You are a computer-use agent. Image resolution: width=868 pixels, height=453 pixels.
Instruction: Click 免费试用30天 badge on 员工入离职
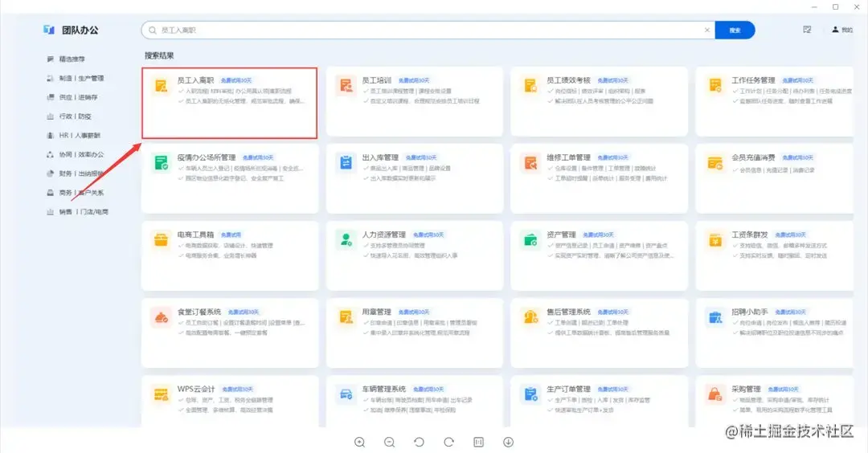pos(236,81)
